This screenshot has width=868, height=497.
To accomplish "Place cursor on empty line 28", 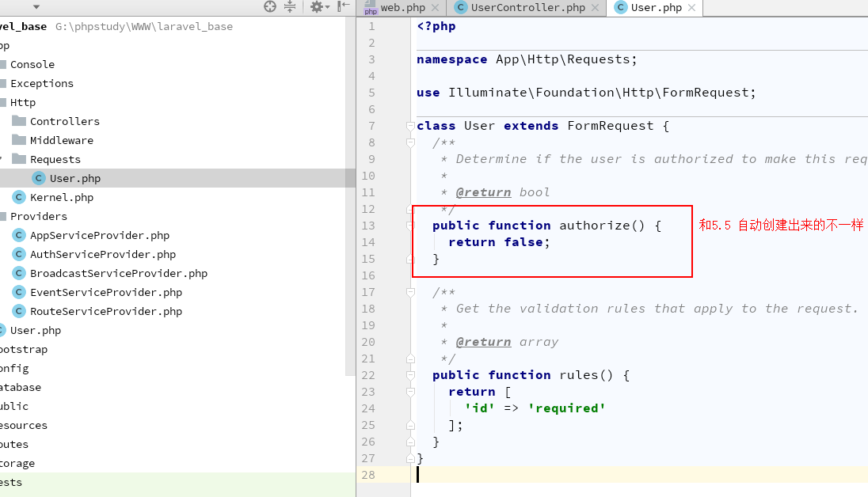I will 554,475.
